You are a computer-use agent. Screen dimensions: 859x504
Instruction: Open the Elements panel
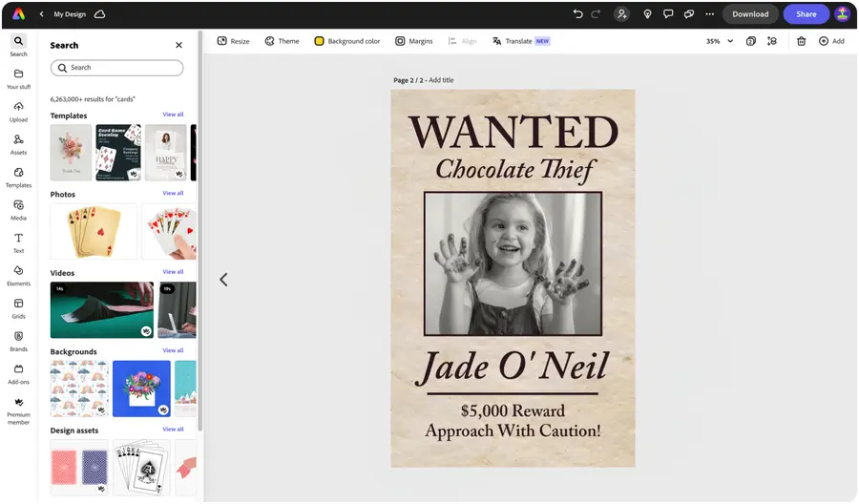pyautogui.click(x=18, y=274)
